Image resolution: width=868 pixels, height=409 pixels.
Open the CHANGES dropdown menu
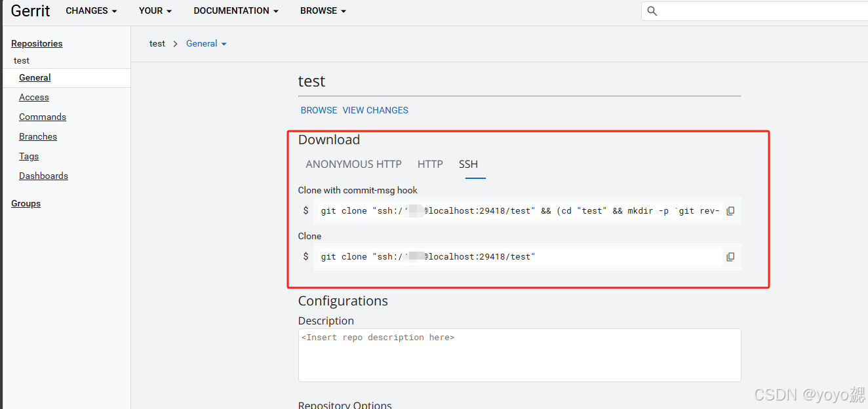click(x=91, y=11)
